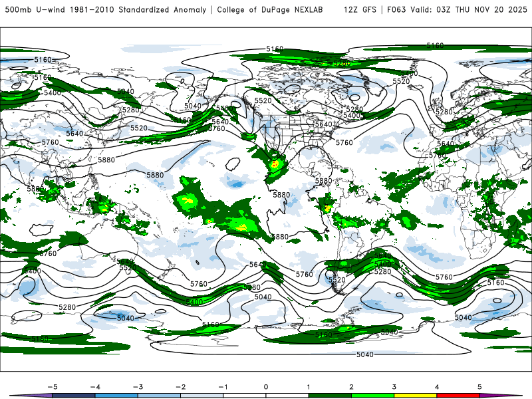Click the "5" colorbar tick label
Image resolution: width=532 pixels, height=399 pixels.
[x=479, y=387]
